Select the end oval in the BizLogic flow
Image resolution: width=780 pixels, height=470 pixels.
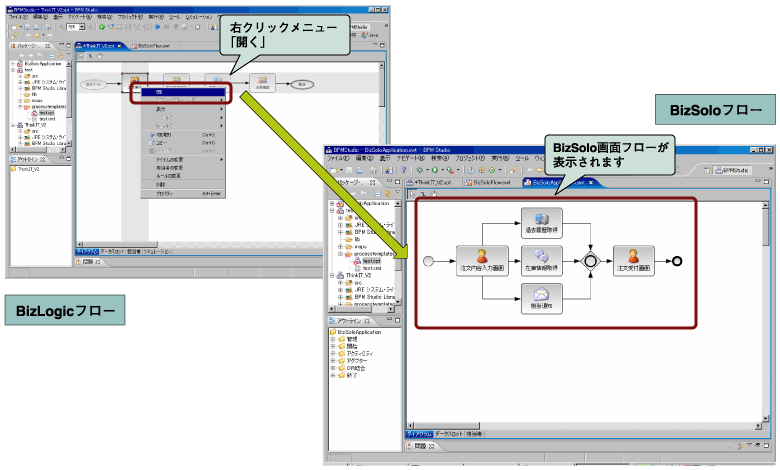pyautogui.click(x=302, y=85)
